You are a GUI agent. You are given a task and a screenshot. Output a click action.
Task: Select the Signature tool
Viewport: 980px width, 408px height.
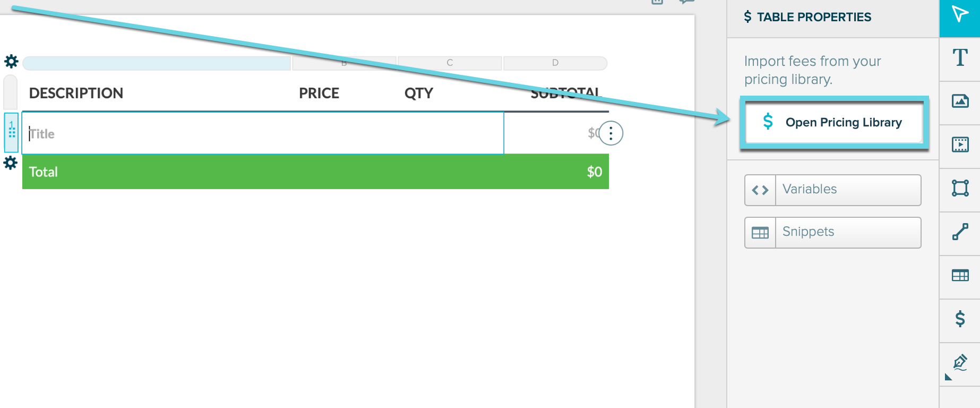pos(960,363)
